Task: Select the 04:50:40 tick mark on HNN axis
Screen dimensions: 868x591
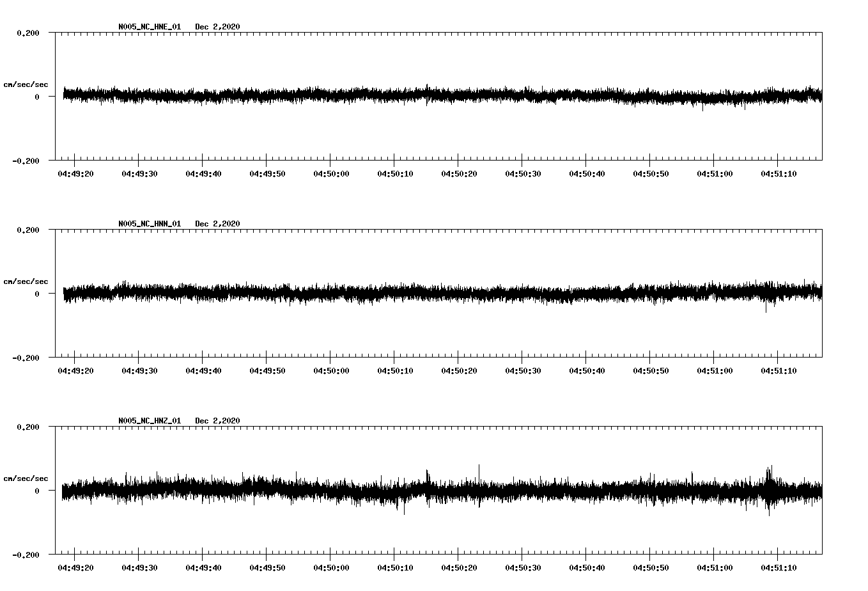Action: (586, 359)
